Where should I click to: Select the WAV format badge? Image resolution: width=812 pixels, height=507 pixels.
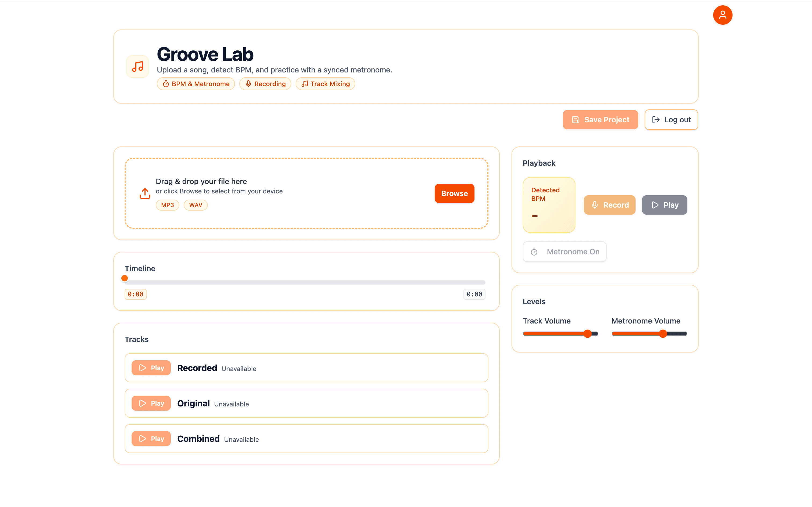click(196, 205)
